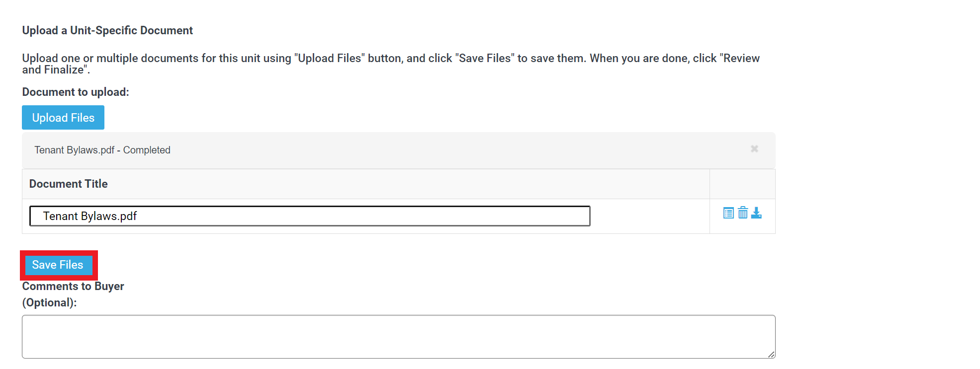Image resolution: width=980 pixels, height=369 pixels.
Task: Remove the completed upload with the X icon
Action: [754, 149]
